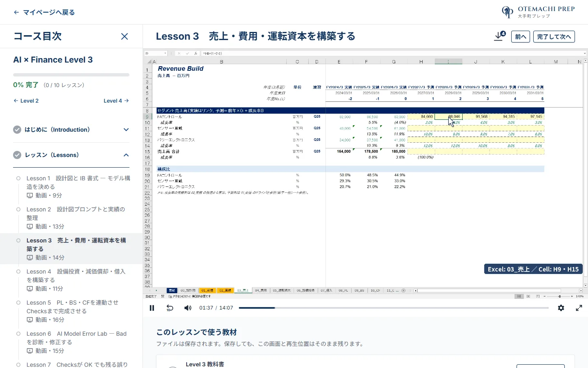Click the Lesson 3 page heading
This screenshot has height=368, width=588.
pos(256,36)
